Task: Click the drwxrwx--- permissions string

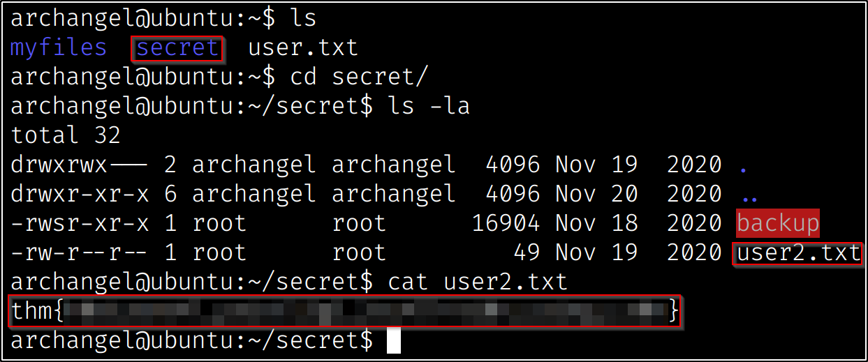Action: [x=80, y=165]
